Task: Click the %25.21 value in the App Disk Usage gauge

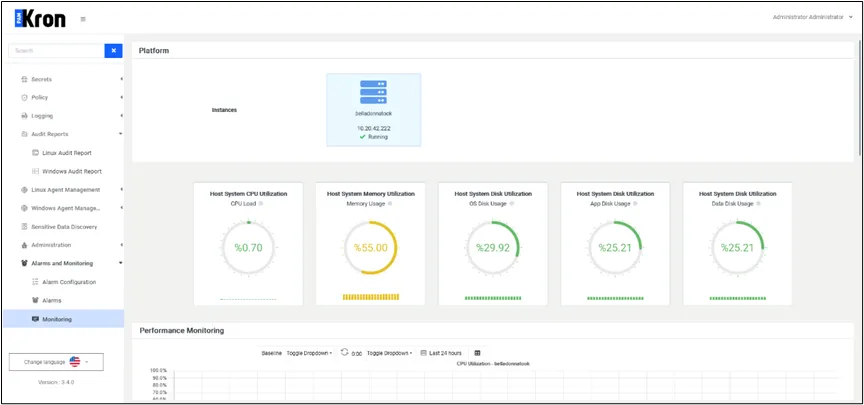Action: point(615,248)
